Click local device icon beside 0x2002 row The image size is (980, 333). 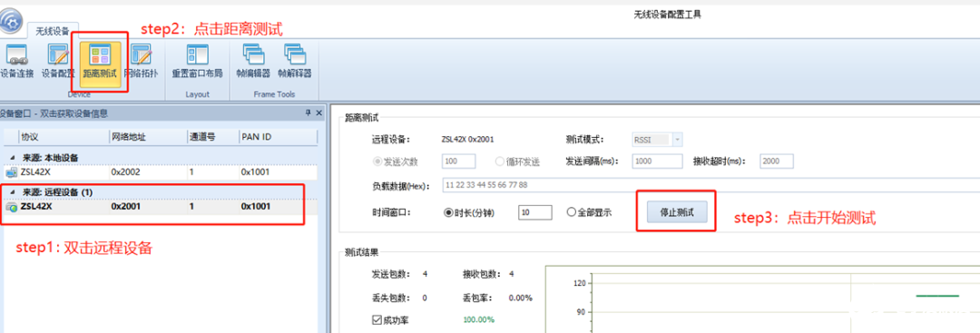pos(11,171)
